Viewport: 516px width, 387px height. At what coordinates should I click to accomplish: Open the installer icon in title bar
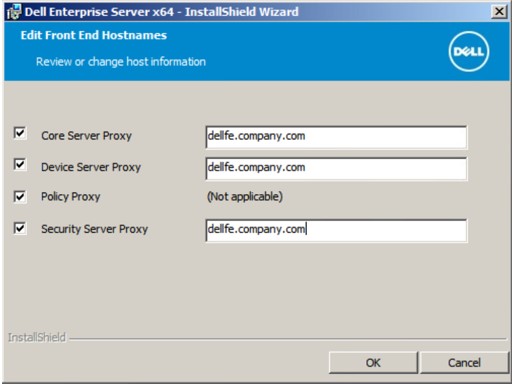tap(14, 12)
